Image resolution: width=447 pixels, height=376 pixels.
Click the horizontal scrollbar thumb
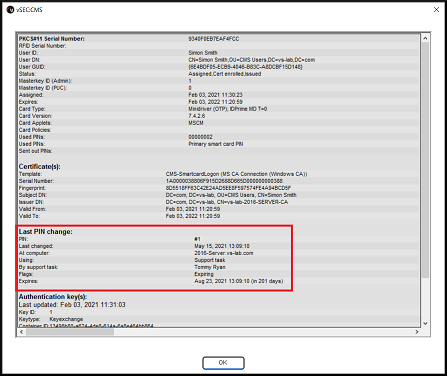tap(70, 332)
